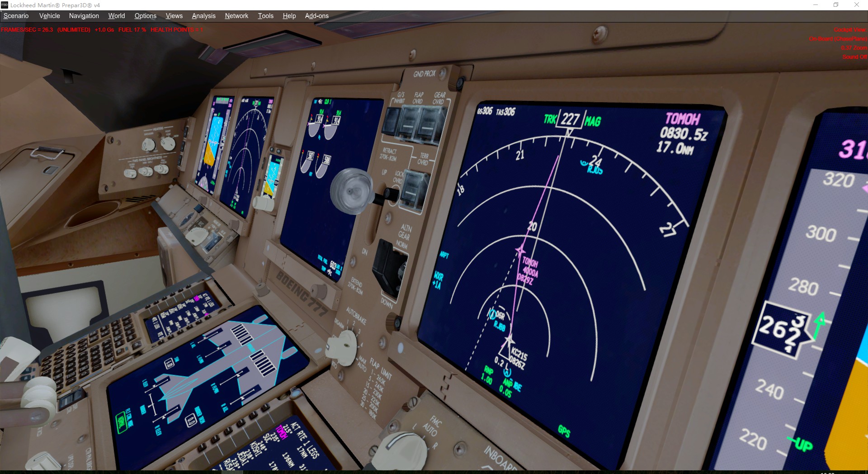Open the Vehicle menu
The width and height of the screenshot is (868, 474).
[49, 16]
